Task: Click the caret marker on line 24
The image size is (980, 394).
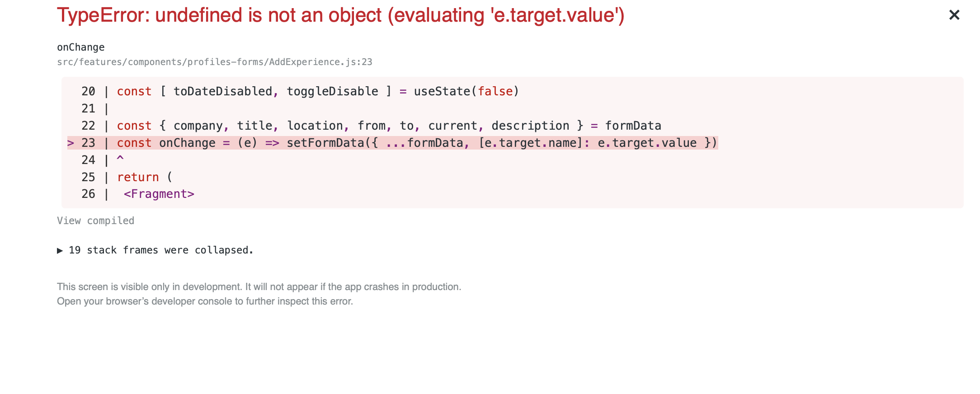Action: click(121, 159)
